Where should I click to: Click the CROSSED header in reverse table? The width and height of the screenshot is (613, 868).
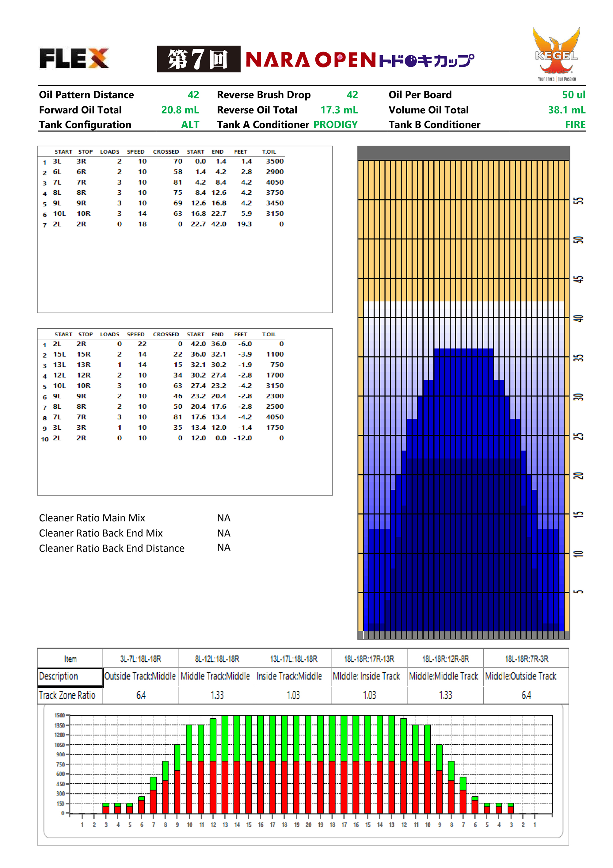[166, 334]
